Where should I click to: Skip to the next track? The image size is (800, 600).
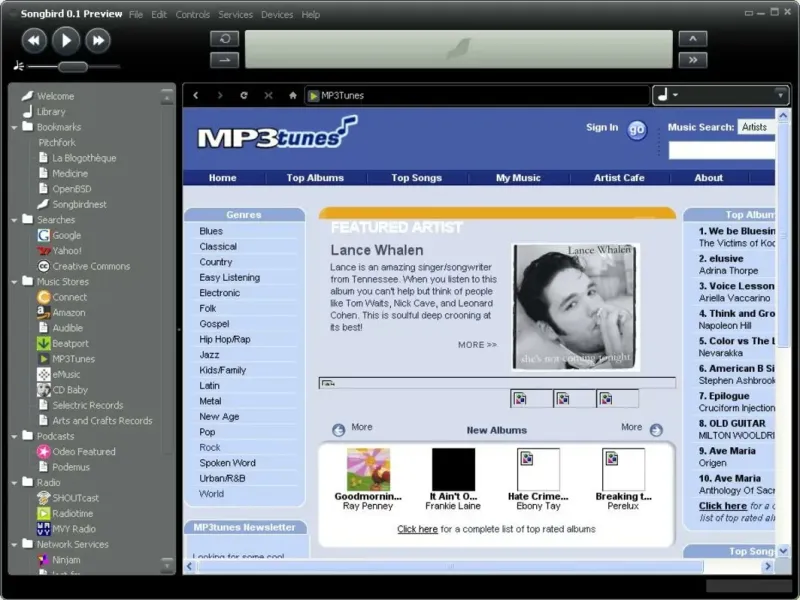coord(98,40)
